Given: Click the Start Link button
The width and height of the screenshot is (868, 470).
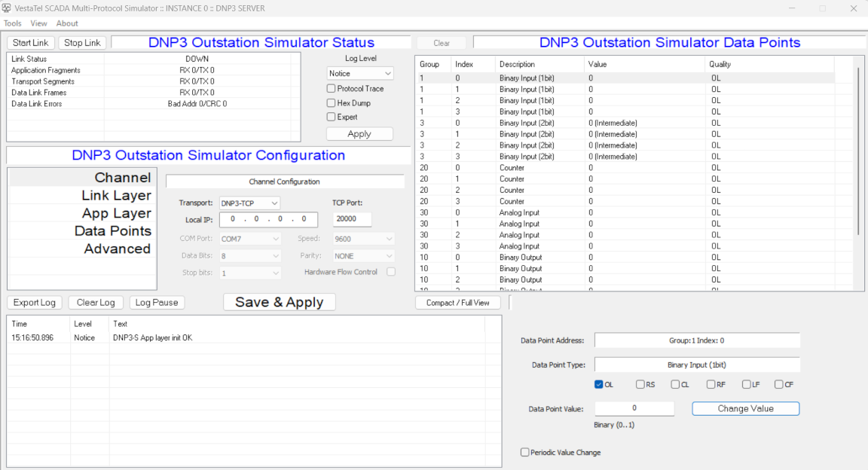Looking at the screenshot, I should (31, 43).
